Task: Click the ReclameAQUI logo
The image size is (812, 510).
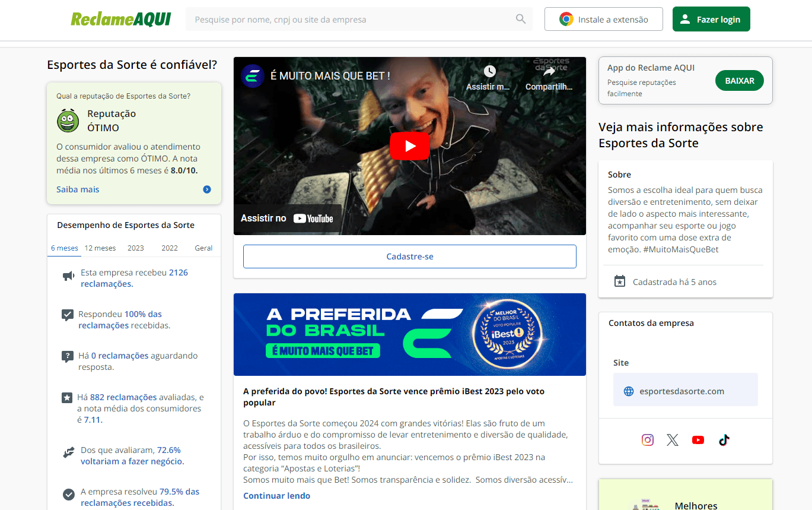Action: click(121, 19)
